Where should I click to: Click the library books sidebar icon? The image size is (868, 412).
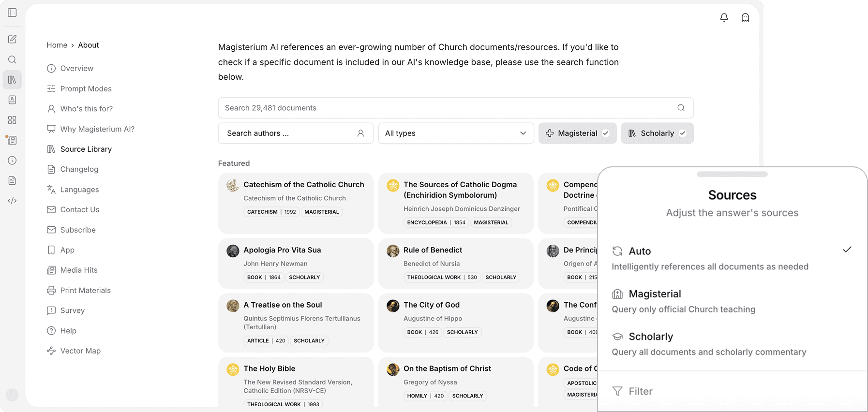click(12, 80)
